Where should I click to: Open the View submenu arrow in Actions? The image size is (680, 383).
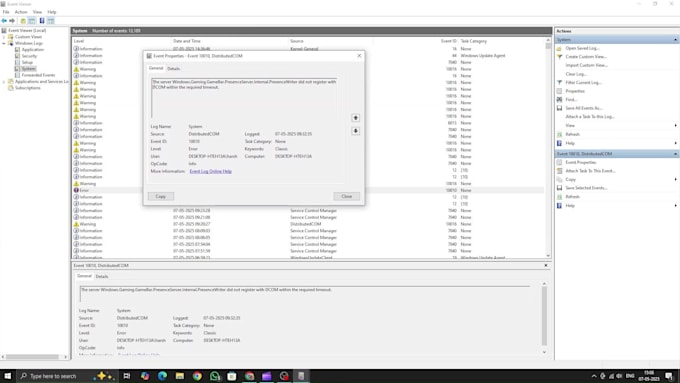[675, 125]
